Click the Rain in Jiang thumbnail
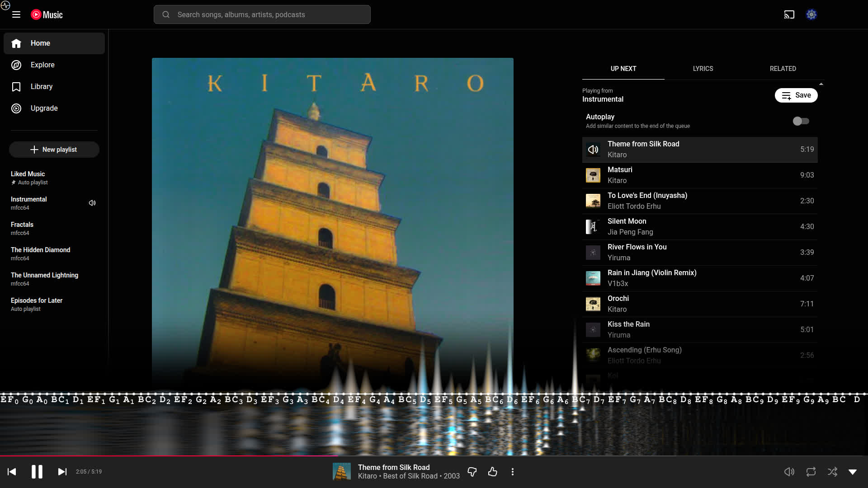This screenshot has height=488, width=868. [x=593, y=278]
